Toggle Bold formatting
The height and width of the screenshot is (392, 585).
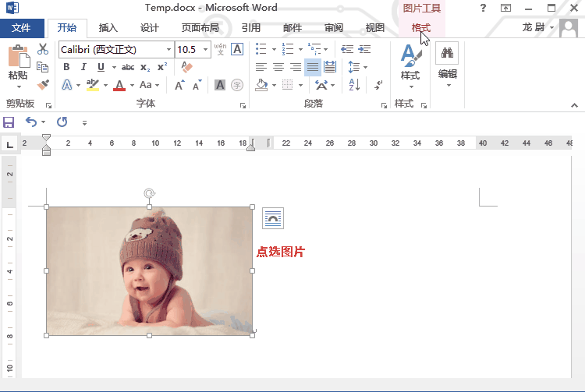pyautogui.click(x=66, y=68)
